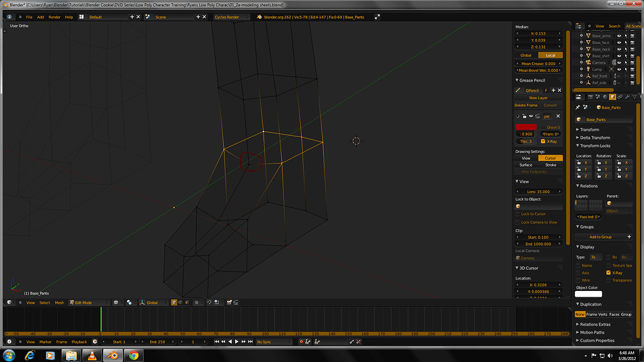Open the Select menu in 3D view
644x362 pixels.
point(45,302)
